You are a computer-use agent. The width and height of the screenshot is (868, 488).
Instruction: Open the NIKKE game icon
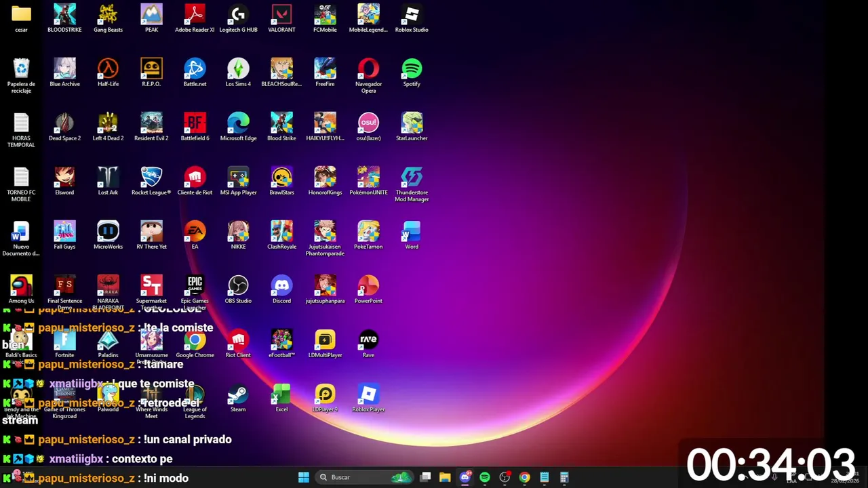pos(238,235)
